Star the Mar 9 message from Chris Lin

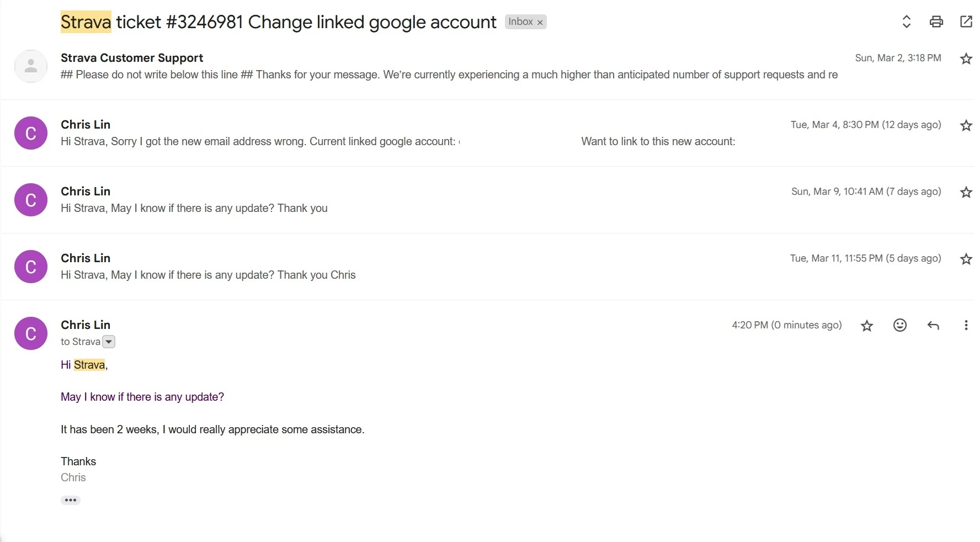click(x=966, y=192)
